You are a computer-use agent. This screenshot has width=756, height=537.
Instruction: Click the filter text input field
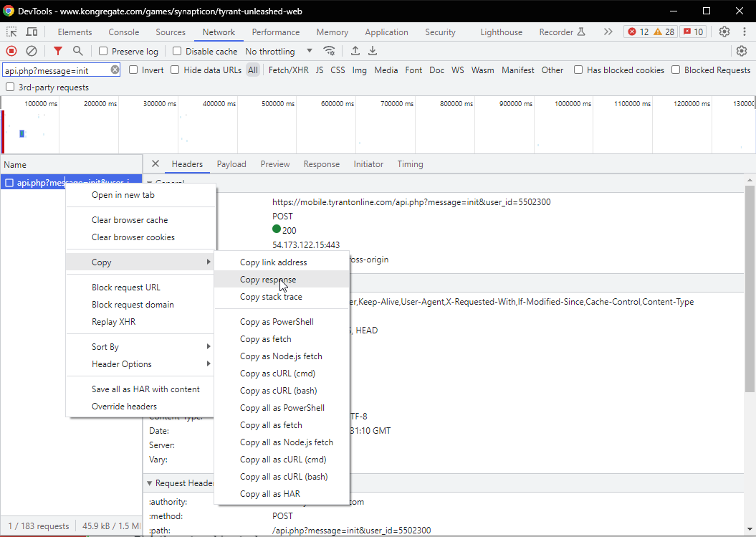56,70
